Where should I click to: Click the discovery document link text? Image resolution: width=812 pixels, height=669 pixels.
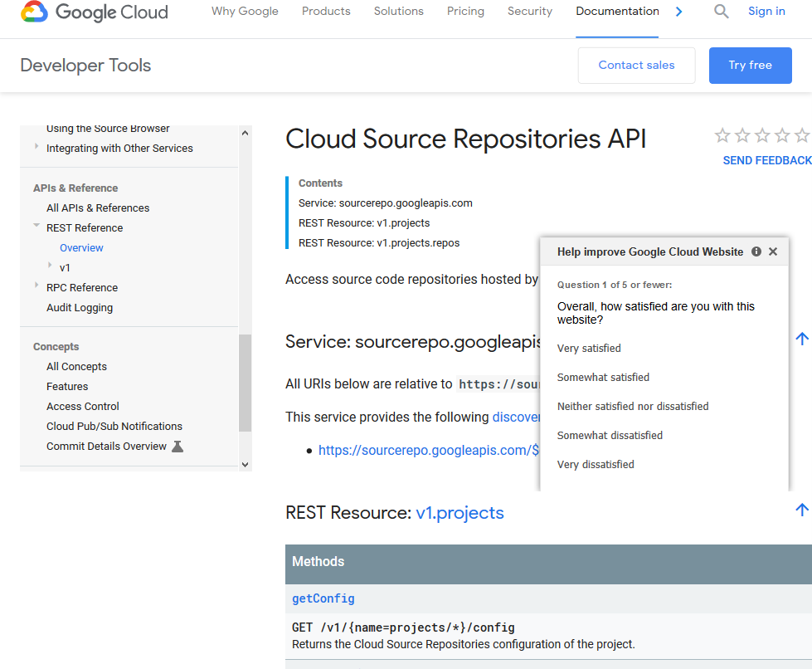point(516,418)
